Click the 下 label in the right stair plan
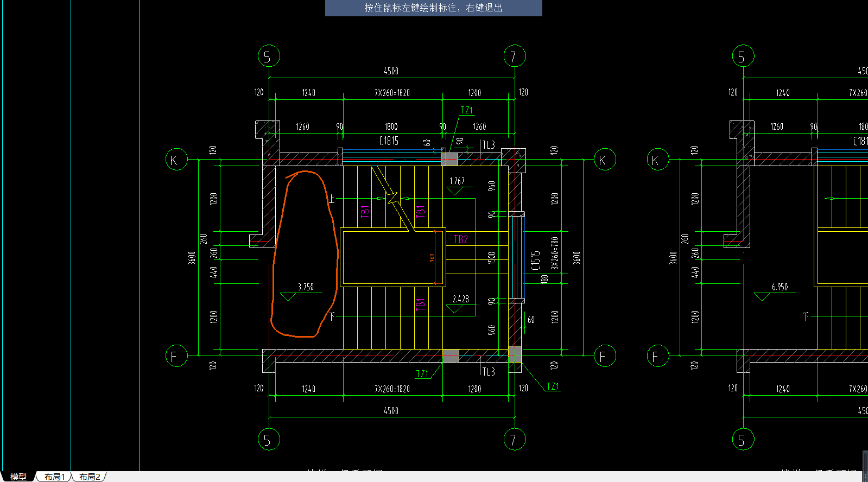 (x=806, y=316)
